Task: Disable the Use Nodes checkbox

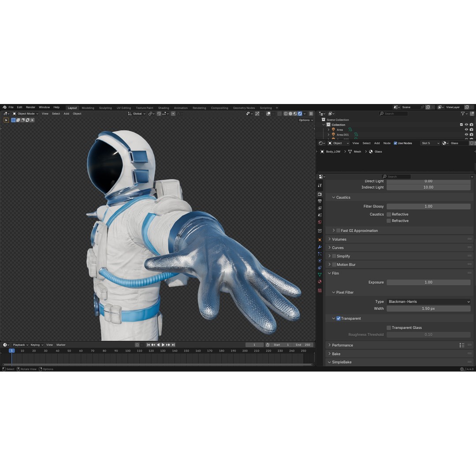Action: click(x=396, y=143)
